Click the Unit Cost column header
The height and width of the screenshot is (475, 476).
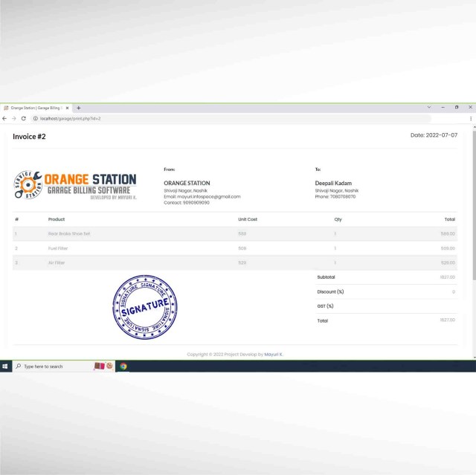coord(248,219)
